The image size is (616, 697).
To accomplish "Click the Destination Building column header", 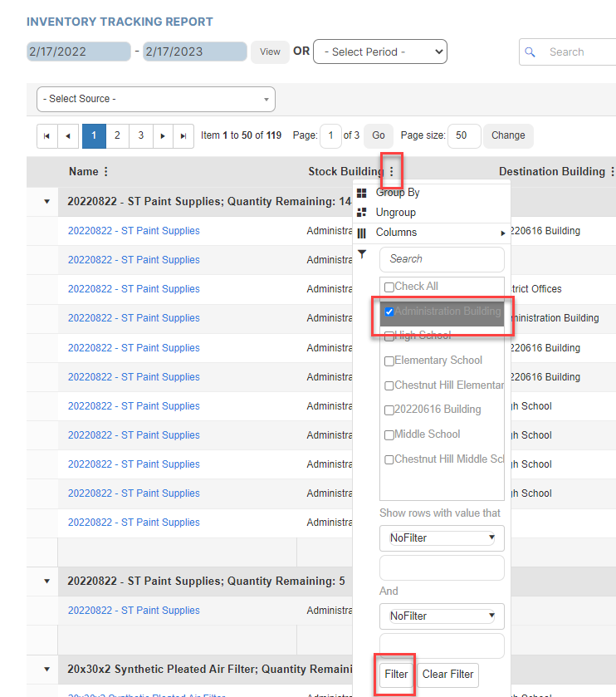I will click(552, 172).
